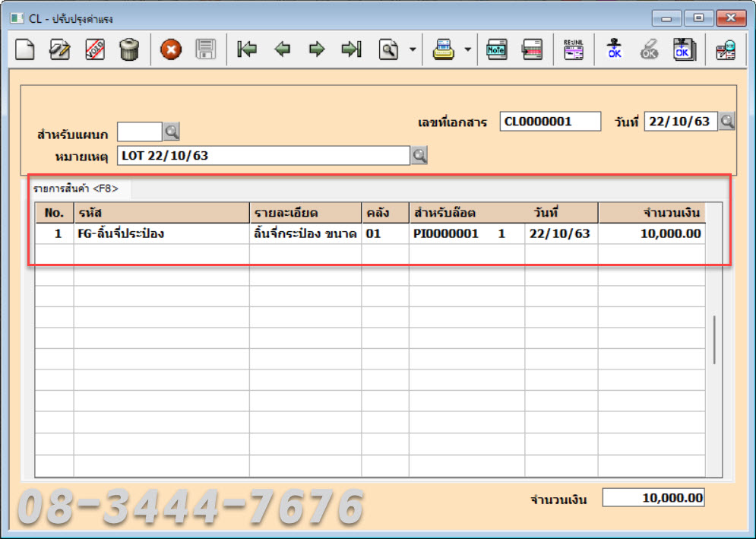Click the remark field lookup magnifier

pyautogui.click(x=419, y=155)
